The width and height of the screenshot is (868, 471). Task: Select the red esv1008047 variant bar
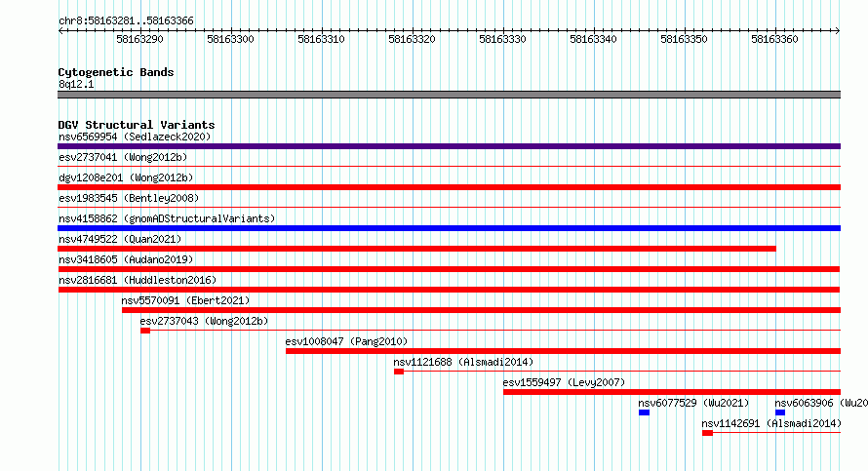point(563,351)
